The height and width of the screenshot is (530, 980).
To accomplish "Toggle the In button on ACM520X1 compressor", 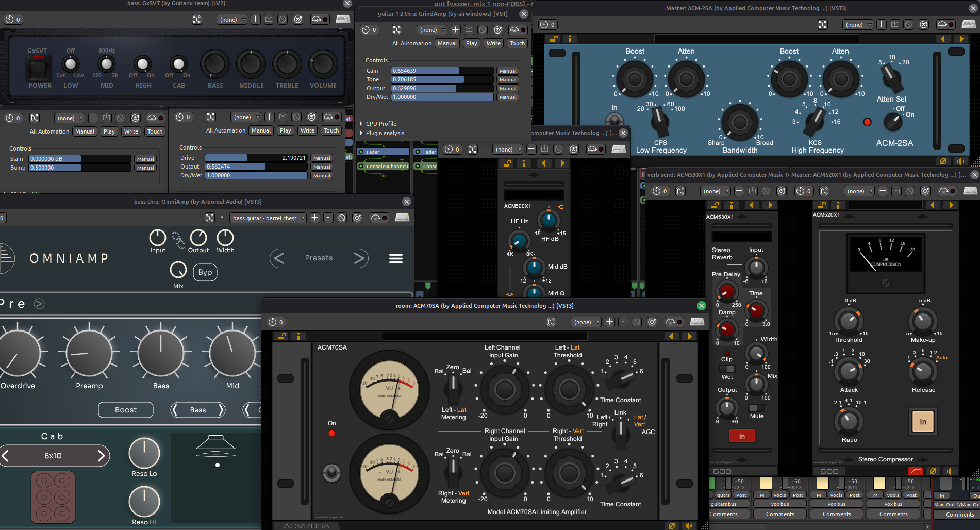I will (x=923, y=422).
